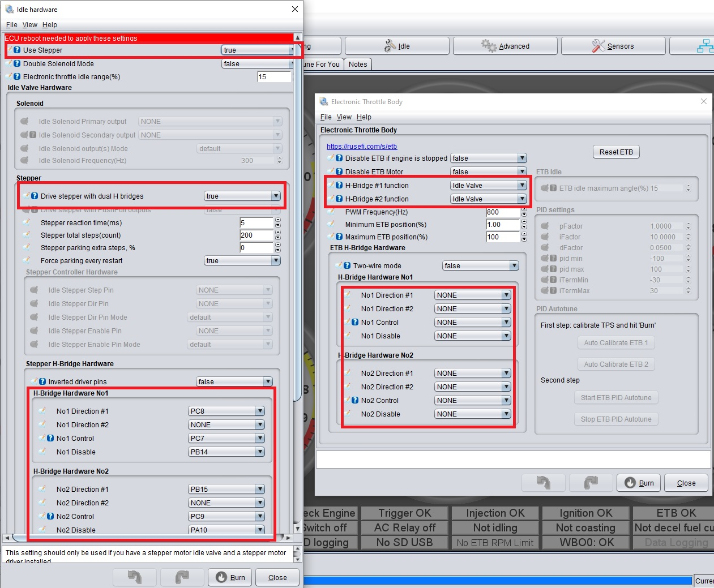Image resolution: width=714 pixels, height=588 pixels.
Task: Open the rusefi.com/s/etb link
Action: coord(362,147)
